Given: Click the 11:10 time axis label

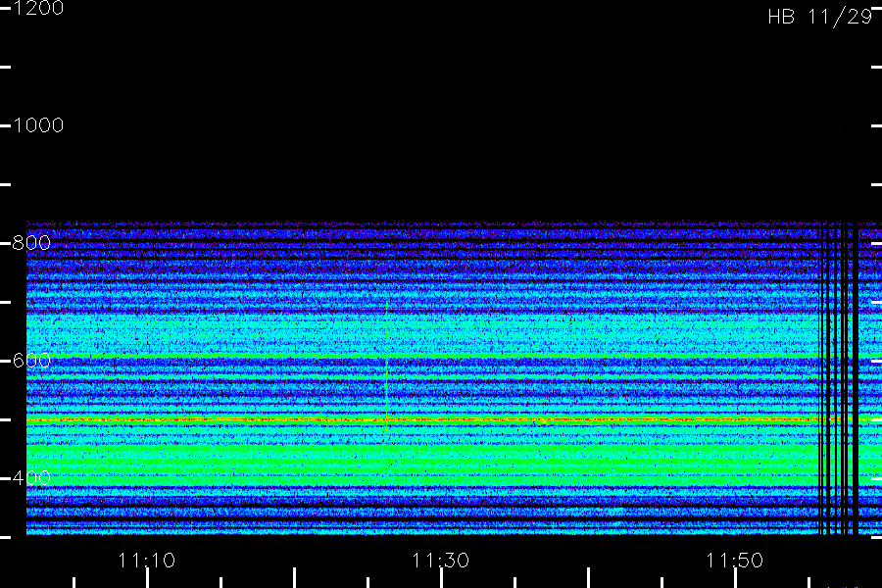Looking at the screenshot, I should pyautogui.click(x=147, y=561).
